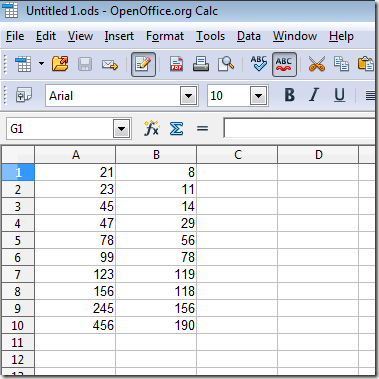This screenshot has height=379, width=379.
Task: Select column B header
Action: click(156, 155)
